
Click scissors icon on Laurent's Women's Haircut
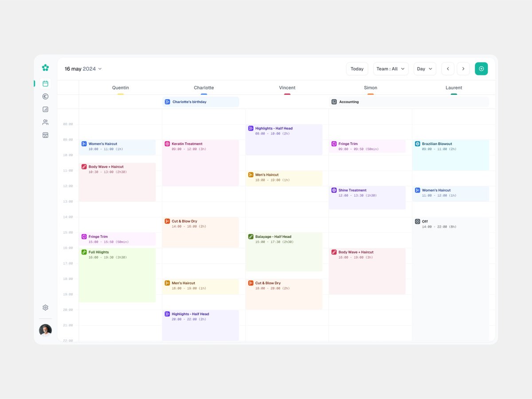tap(417, 190)
